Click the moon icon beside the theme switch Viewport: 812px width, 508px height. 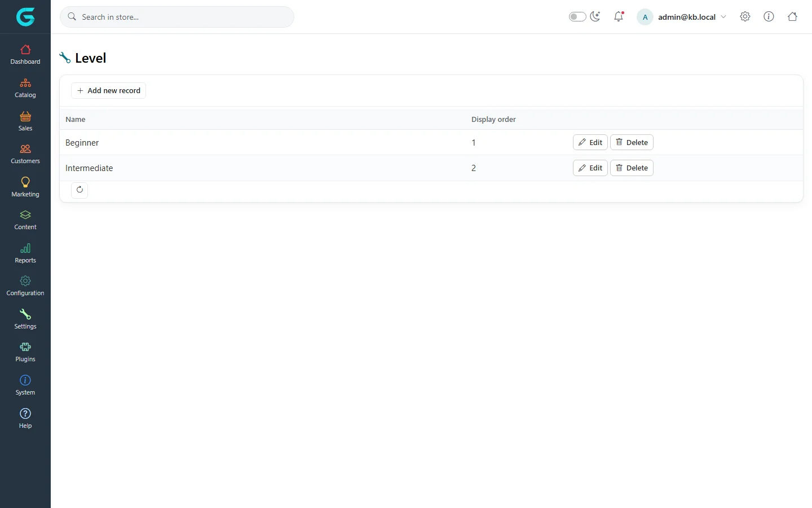click(x=595, y=16)
